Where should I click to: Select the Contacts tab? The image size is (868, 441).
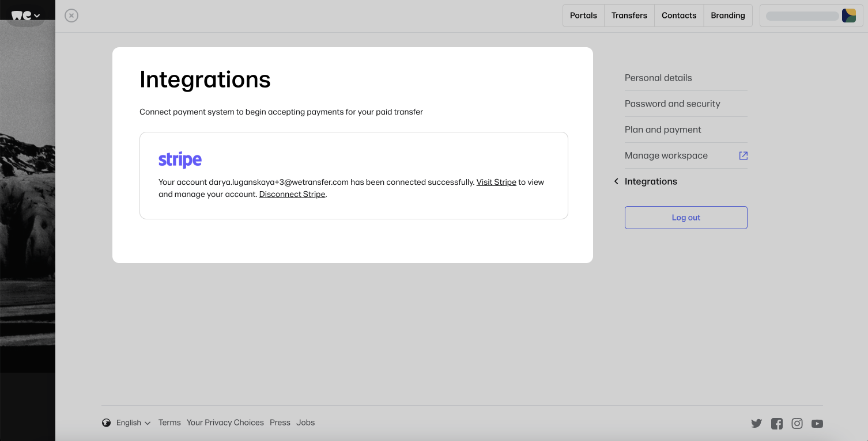(678, 15)
